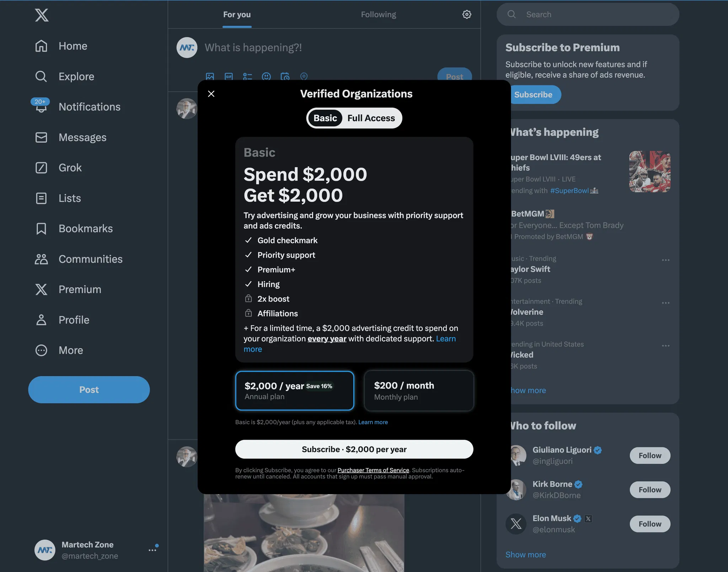
Task: Select the $2,000 / year Annual plan
Action: tap(295, 391)
